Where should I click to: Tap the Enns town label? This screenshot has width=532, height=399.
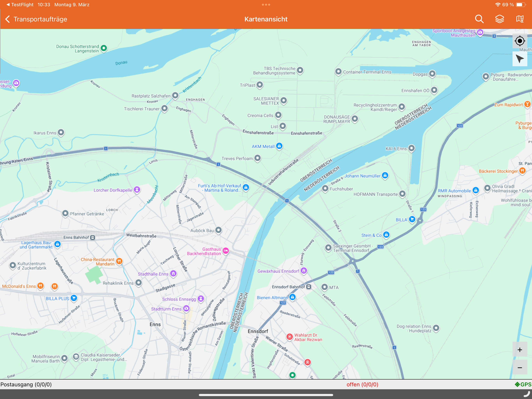click(x=155, y=324)
